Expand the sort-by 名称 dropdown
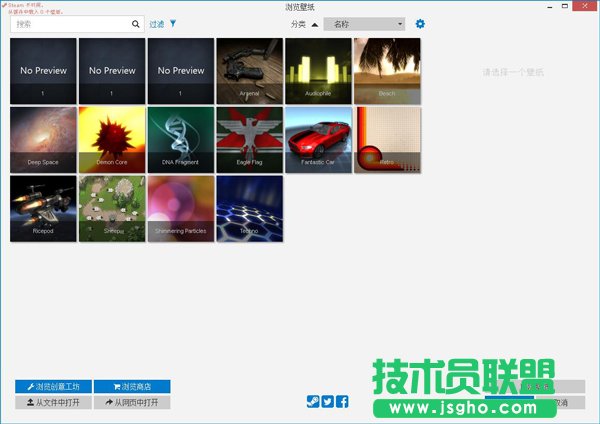The width and height of the screenshot is (600, 424). coord(364,24)
